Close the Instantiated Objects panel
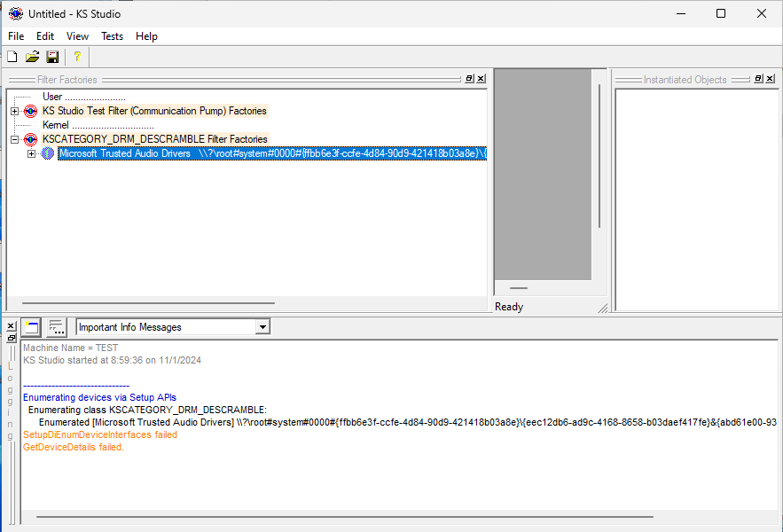The width and height of the screenshot is (783, 532). coord(770,78)
